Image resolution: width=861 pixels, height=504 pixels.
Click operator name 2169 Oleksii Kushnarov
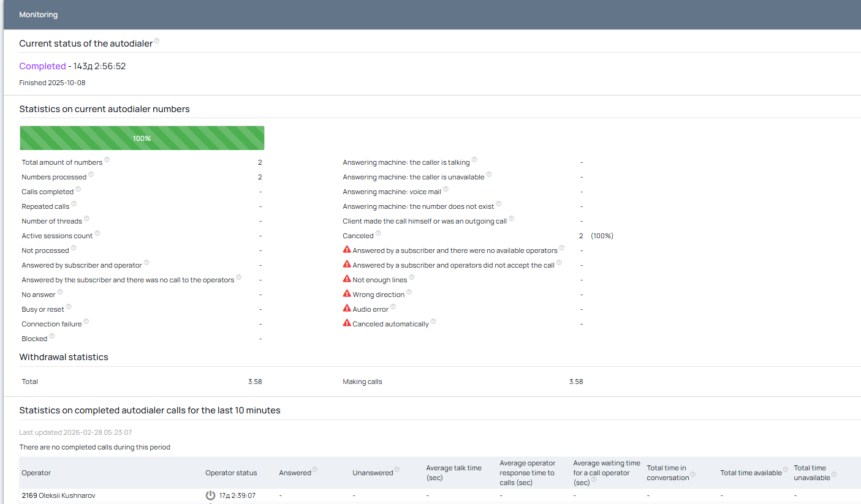[58, 495]
